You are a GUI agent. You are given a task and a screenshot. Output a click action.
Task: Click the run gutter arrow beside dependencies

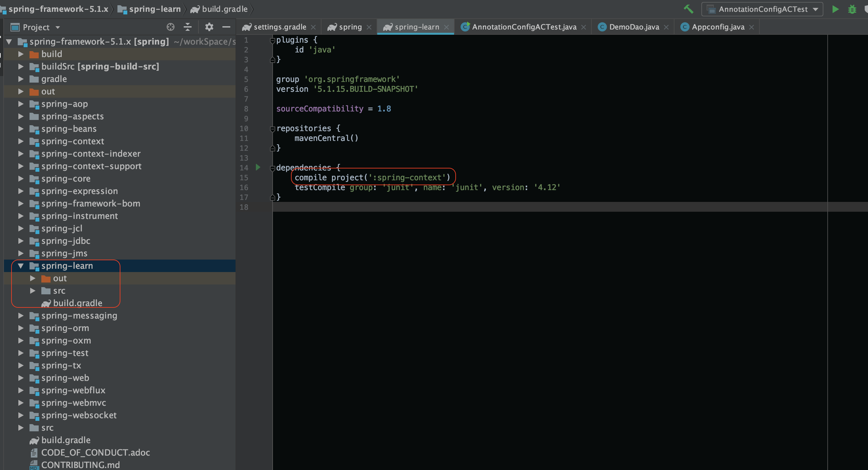point(258,167)
